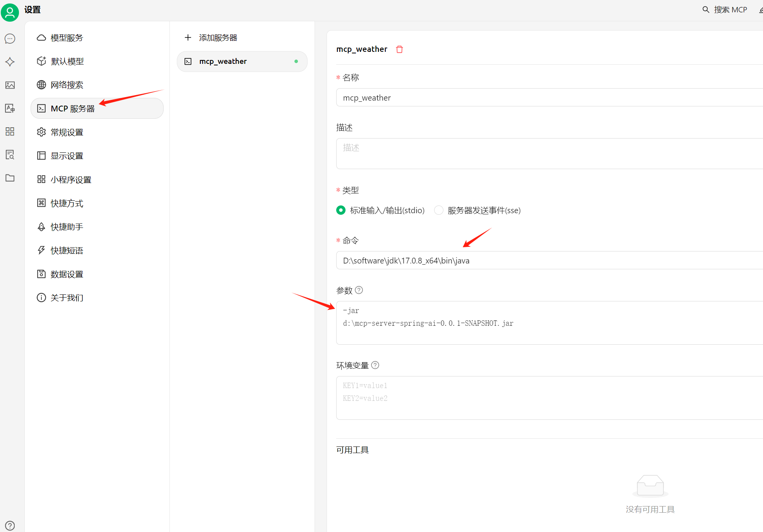763x532 pixels.
Task: Open the sparkle agents sidebar icon
Action: (x=10, y=62)
